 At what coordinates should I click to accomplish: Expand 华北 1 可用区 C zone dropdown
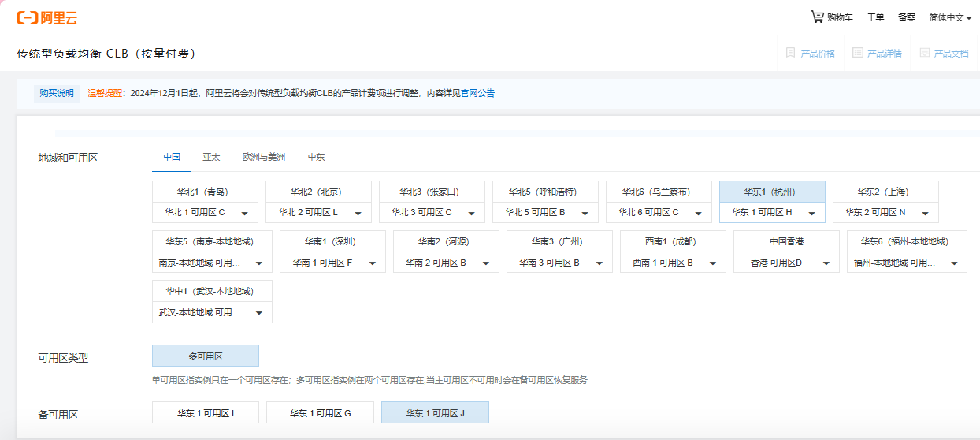(x=206, y=212)
